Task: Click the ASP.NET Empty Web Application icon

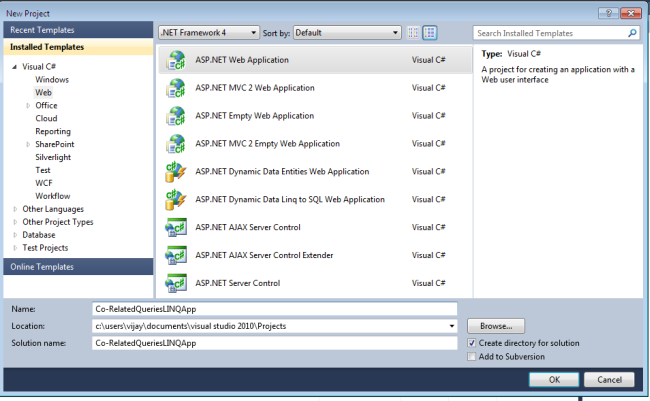Action: click(x=176, y=116)
